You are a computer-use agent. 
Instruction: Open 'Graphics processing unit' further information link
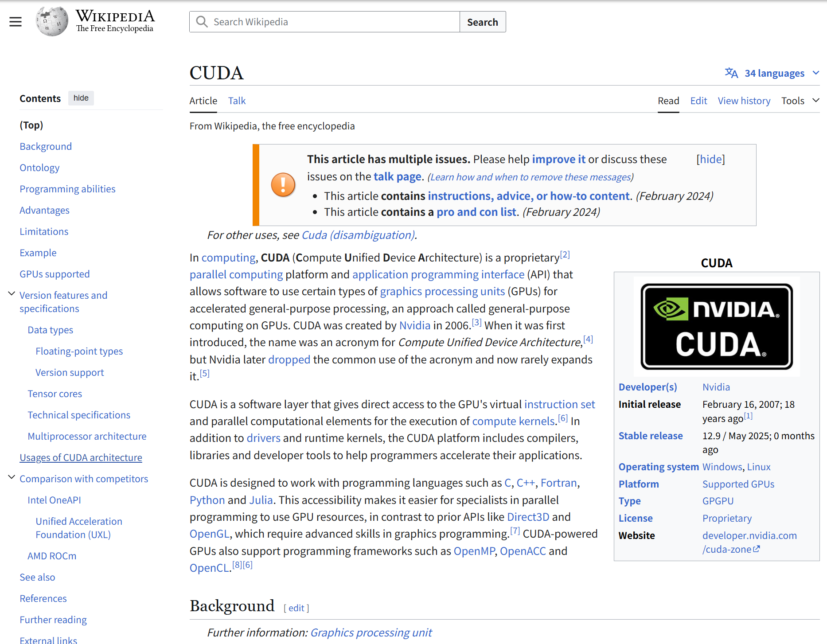[x=371, y=632]
